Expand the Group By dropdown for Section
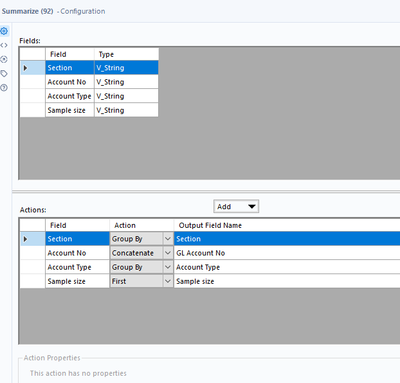400x383 pixels. tap(168, 239)
